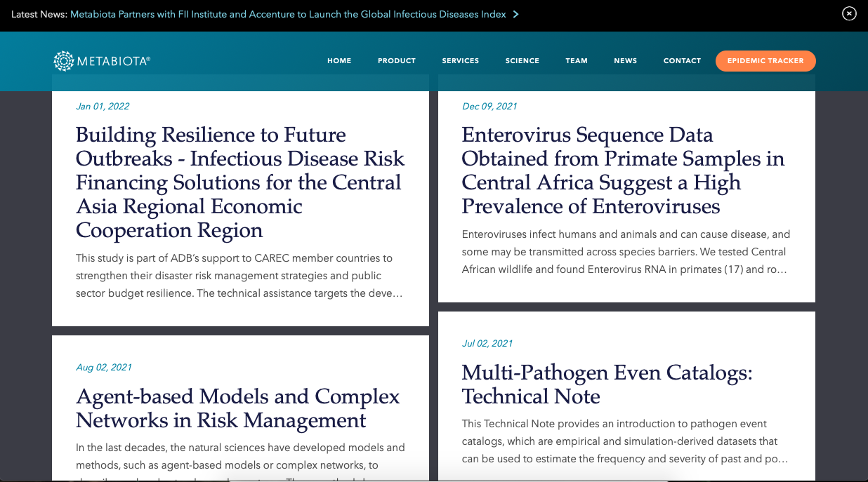This screenshot has height=482, width=868.
Task: Click the Jan 01, 2022 date
Action: [x=103, y=107]
